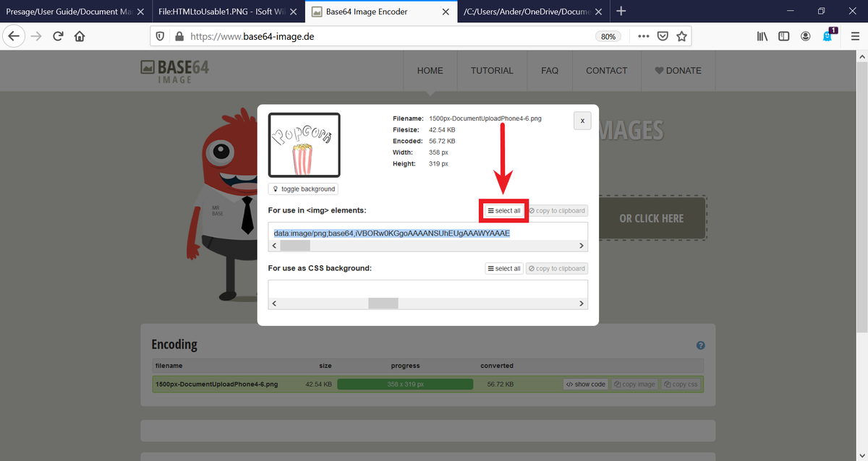Open the browser home page icon
The width and height of the screenshot is (868, 461).
click(x=80, y=36)
